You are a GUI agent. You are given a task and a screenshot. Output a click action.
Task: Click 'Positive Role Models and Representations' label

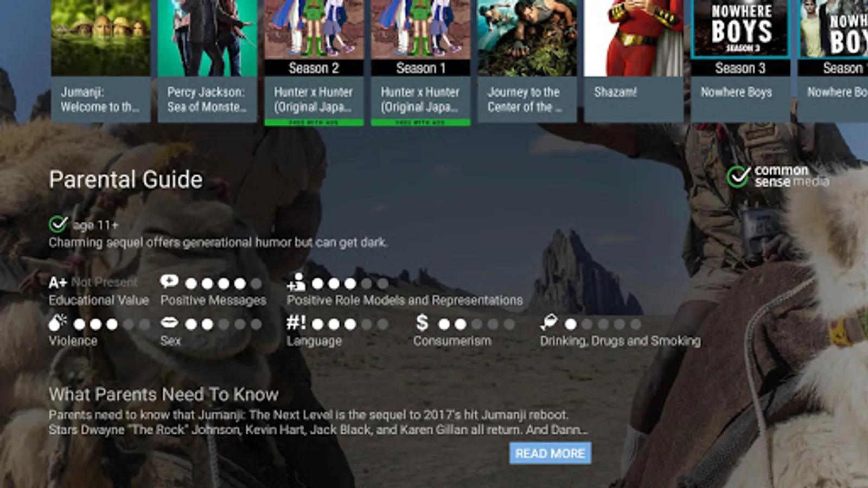click(405, 300)
